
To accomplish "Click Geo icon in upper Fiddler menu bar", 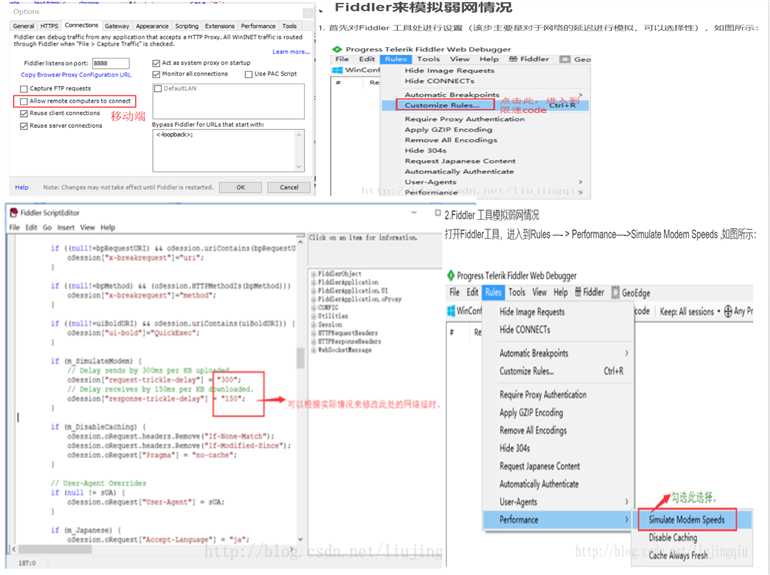I will 565,59.
